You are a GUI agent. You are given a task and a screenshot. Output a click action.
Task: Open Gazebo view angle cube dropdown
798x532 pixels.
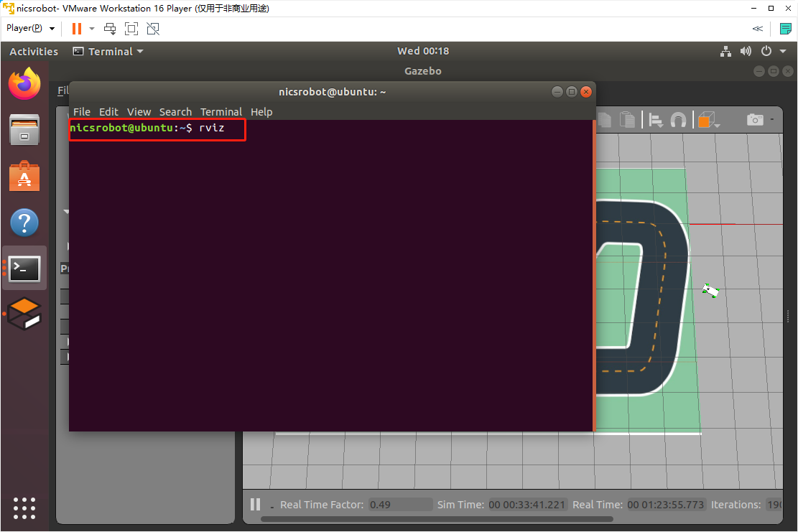(x=709, y=121)
